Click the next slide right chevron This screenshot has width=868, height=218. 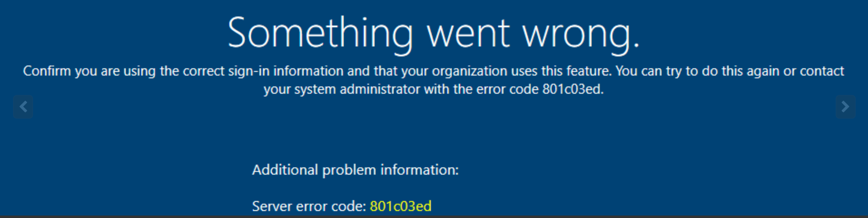[845, 107]
